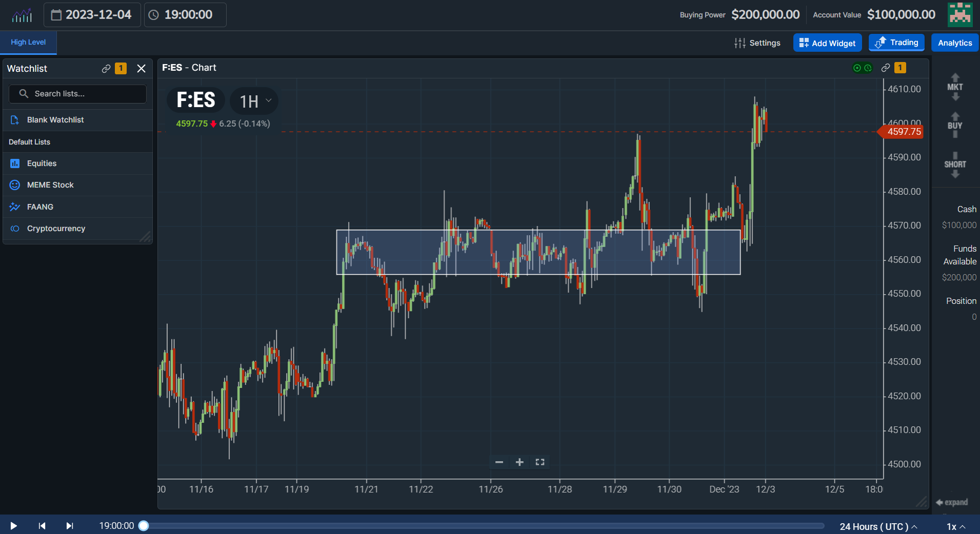
Task: Click the Add Widget button
Action: coord(827,43)
